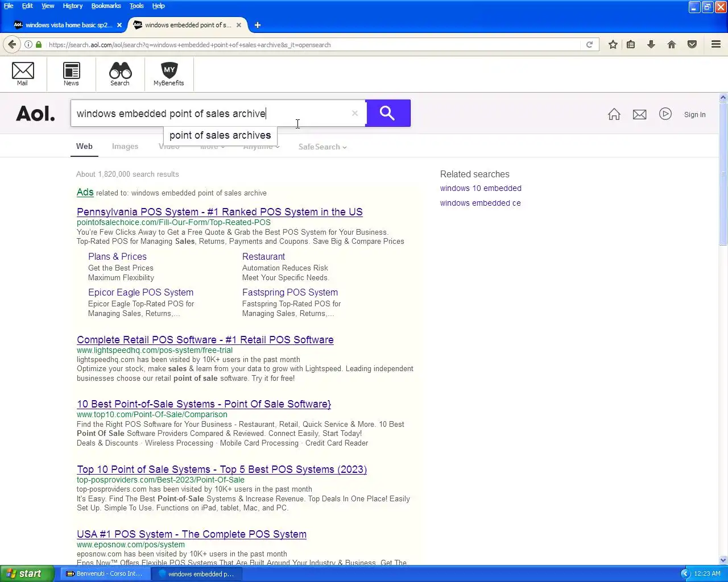Viewport: 728px width, 582px height.
Task: Open the Bookmarks menu
Action: click(106, 6)
